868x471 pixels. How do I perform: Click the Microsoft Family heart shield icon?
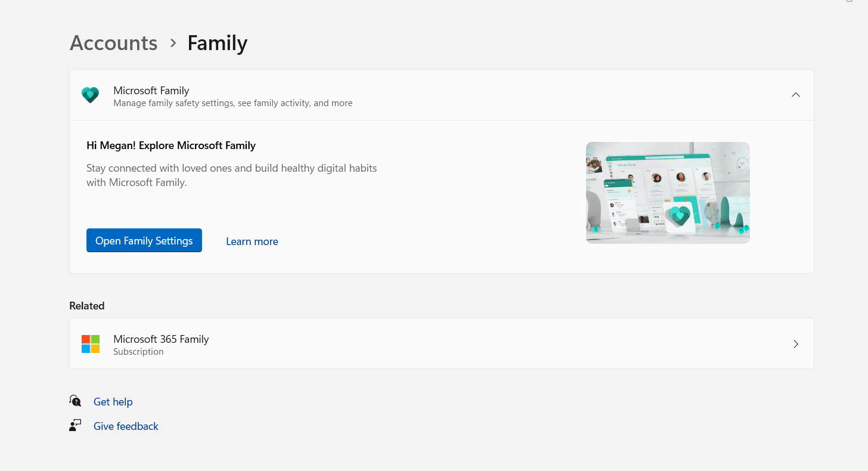tap(90, 95)
